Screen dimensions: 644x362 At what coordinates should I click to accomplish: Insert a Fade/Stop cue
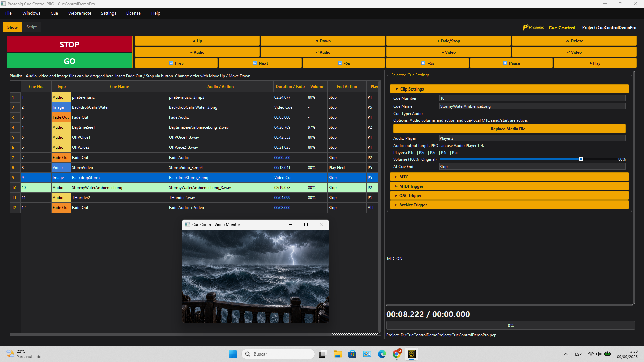448,41
